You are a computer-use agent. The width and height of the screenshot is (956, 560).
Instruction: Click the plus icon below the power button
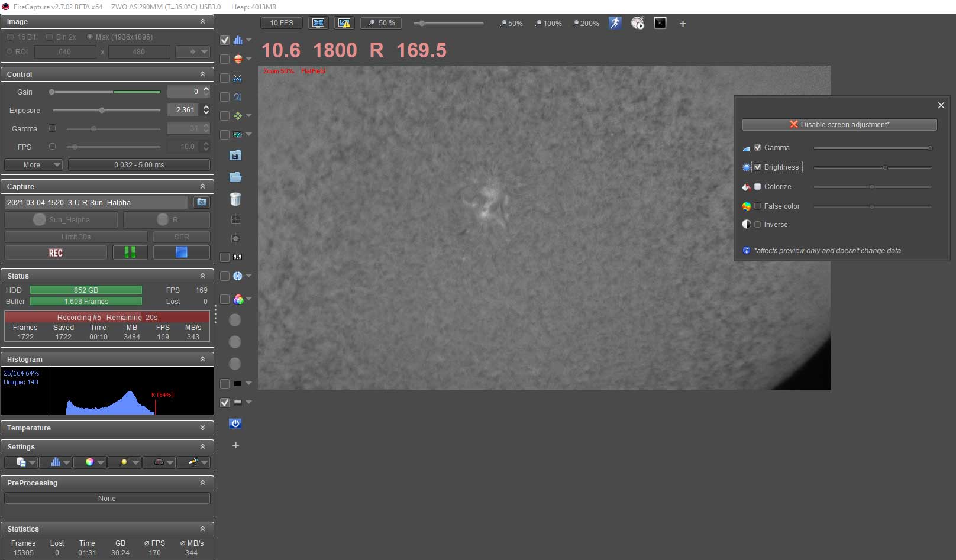(x=235, y=445)
